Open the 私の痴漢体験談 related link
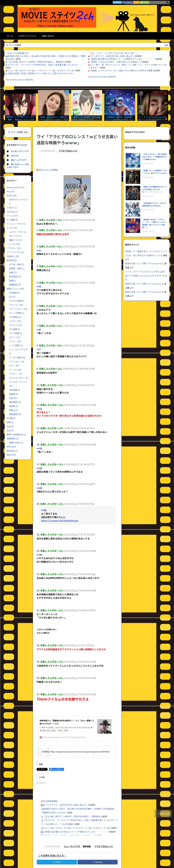 pyautogui.click(x=50, y=801)
